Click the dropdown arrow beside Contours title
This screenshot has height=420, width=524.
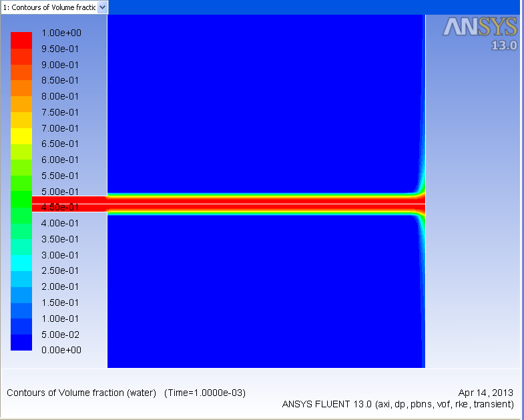(x=102, y=7)
